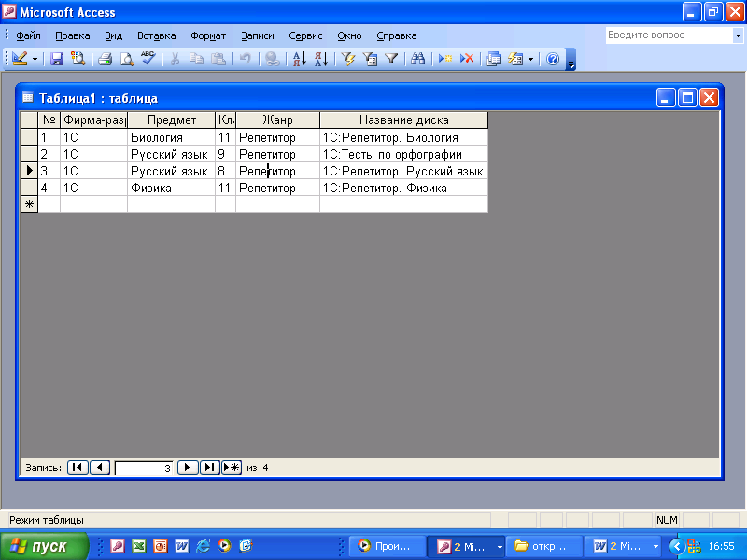Sort descending with Я-A icon
Screen dimensions: 747x560
(321, 59)
